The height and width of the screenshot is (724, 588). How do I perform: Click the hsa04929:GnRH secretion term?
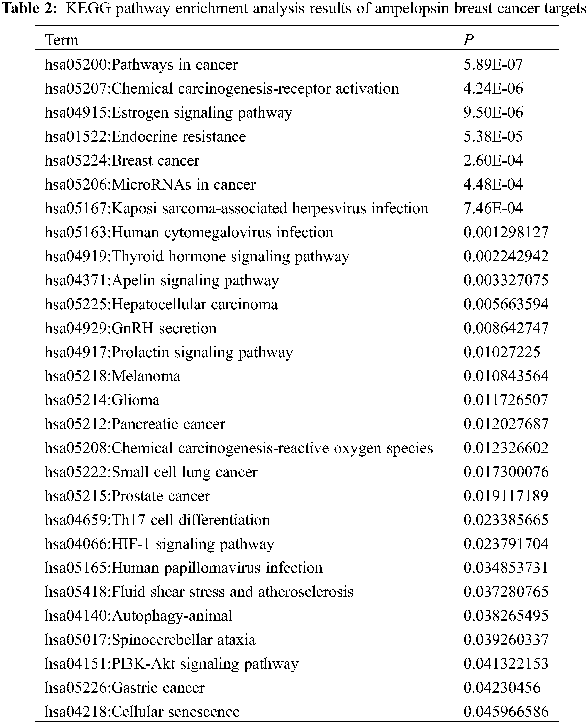click(x=130, y=328)
